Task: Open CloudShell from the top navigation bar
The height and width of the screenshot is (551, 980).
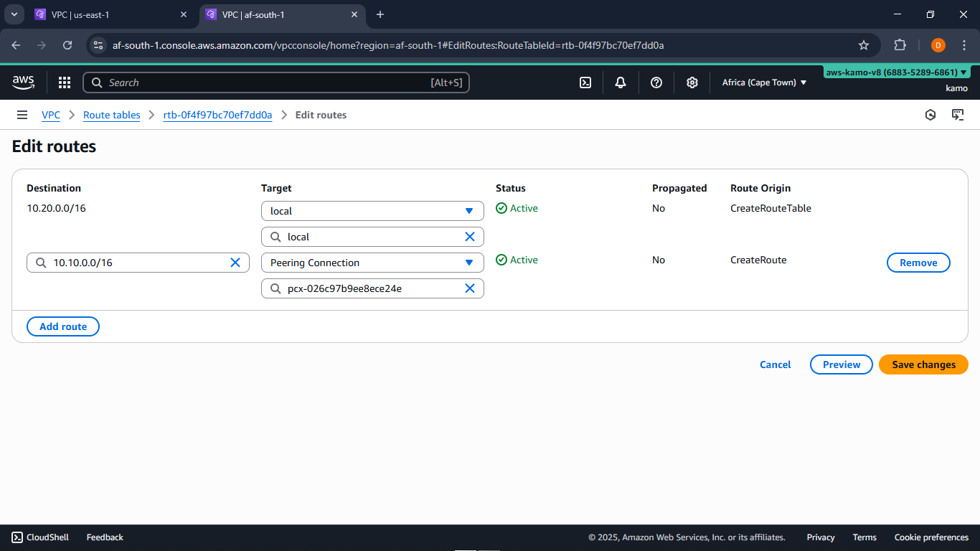Action: 585,83
